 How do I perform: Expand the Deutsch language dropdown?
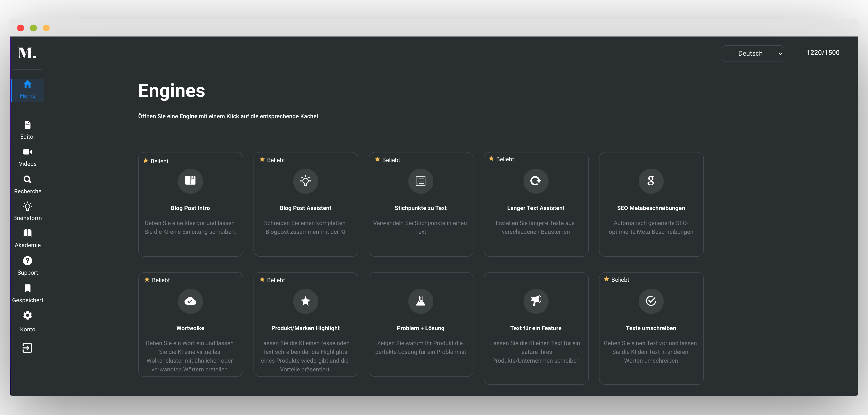pos(752,54)
